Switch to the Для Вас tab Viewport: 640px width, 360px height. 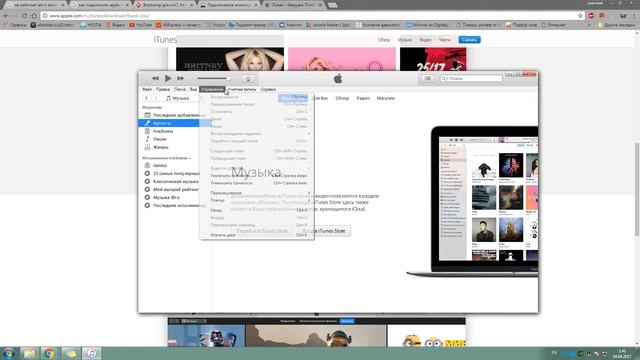click(320, 98)
